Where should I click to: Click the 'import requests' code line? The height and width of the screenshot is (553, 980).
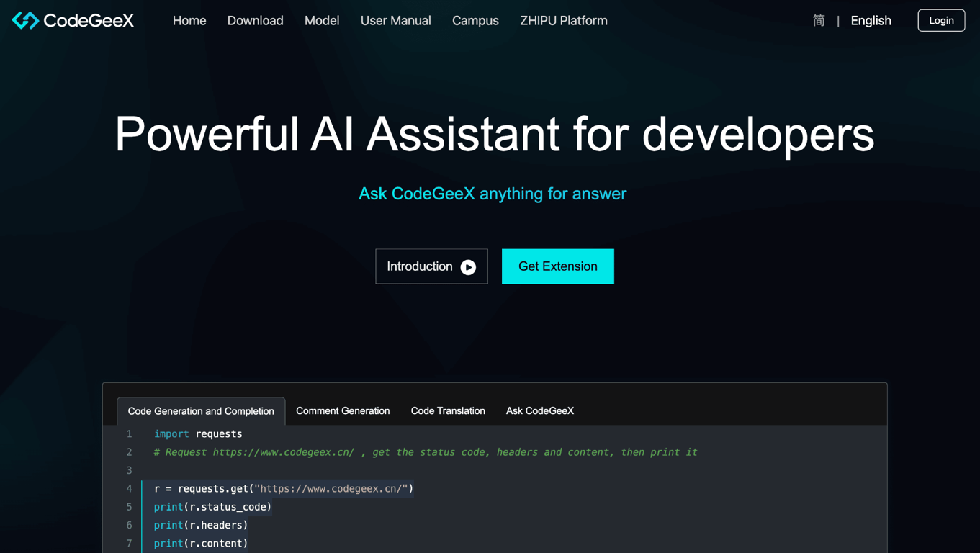point(198,434)
